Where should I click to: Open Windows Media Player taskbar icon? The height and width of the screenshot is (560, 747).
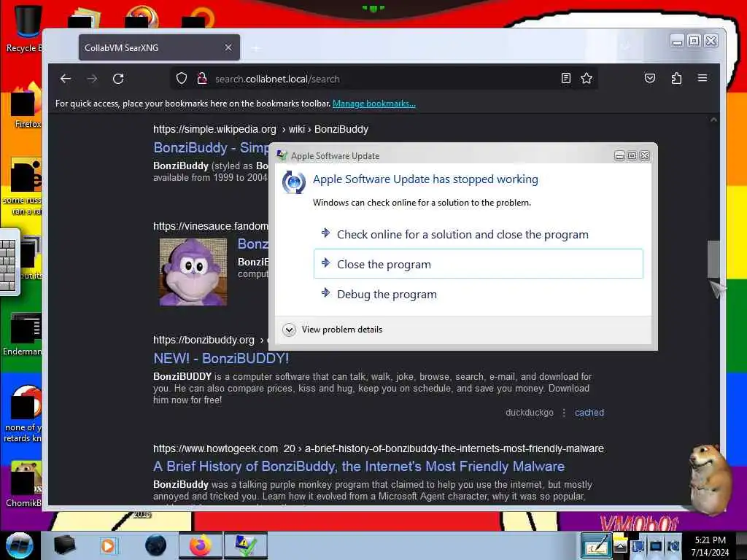[x=108, y=545]
